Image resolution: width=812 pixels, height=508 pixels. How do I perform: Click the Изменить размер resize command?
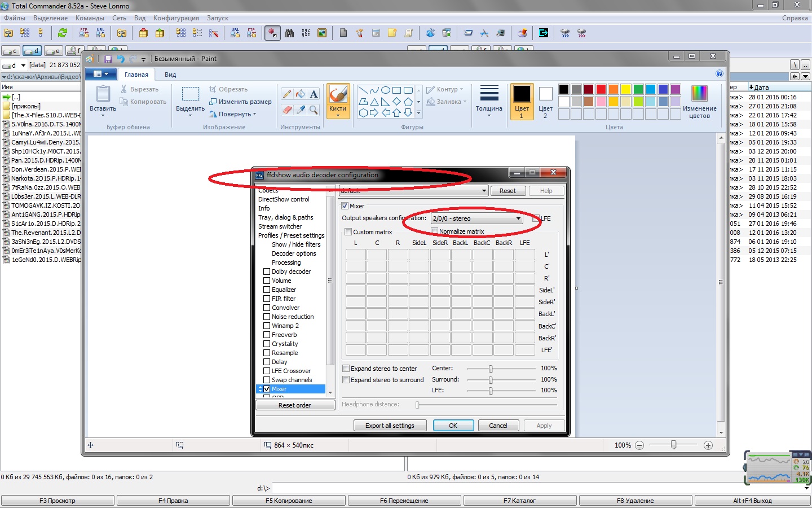pos(240,102)
